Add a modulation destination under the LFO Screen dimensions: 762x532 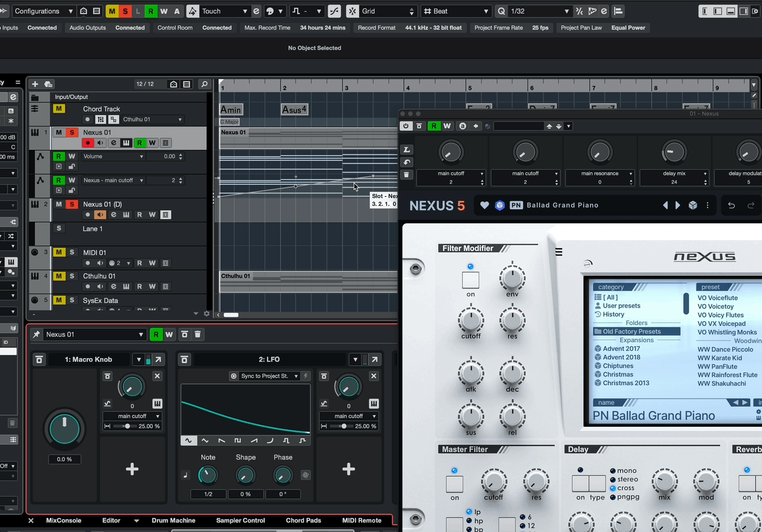[349, 469]
